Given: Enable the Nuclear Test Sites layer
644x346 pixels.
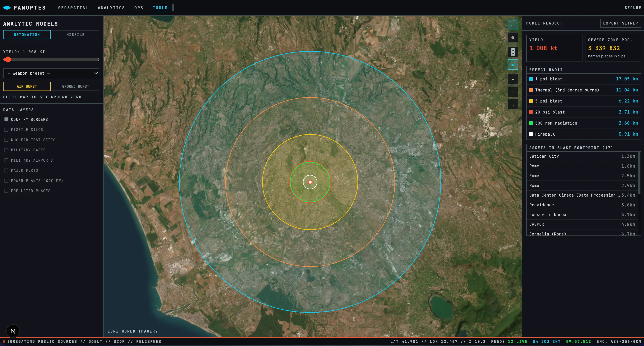Looking at the screenshot, I should [x=7, y=140].
